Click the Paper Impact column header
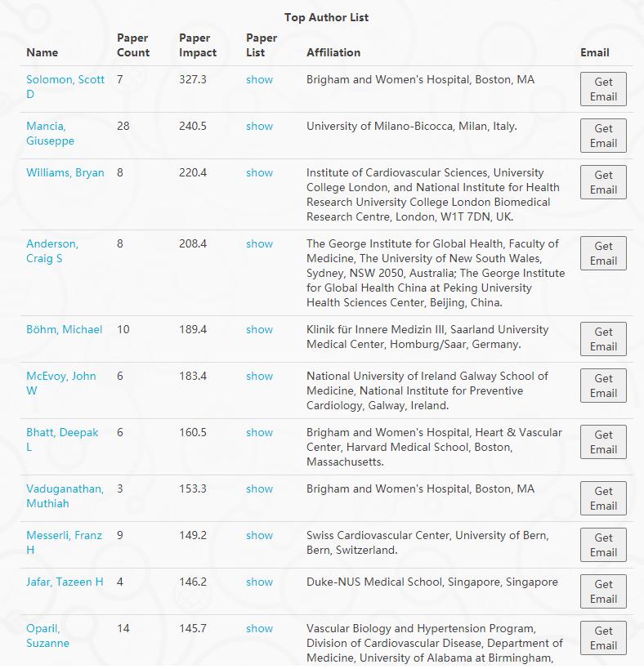 click(x=198, y=45)
